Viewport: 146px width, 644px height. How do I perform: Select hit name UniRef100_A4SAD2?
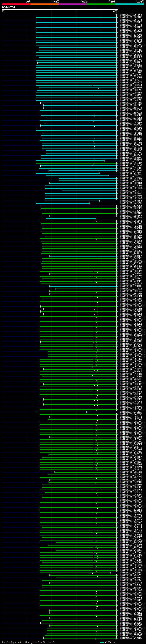[x=131, y=168]
